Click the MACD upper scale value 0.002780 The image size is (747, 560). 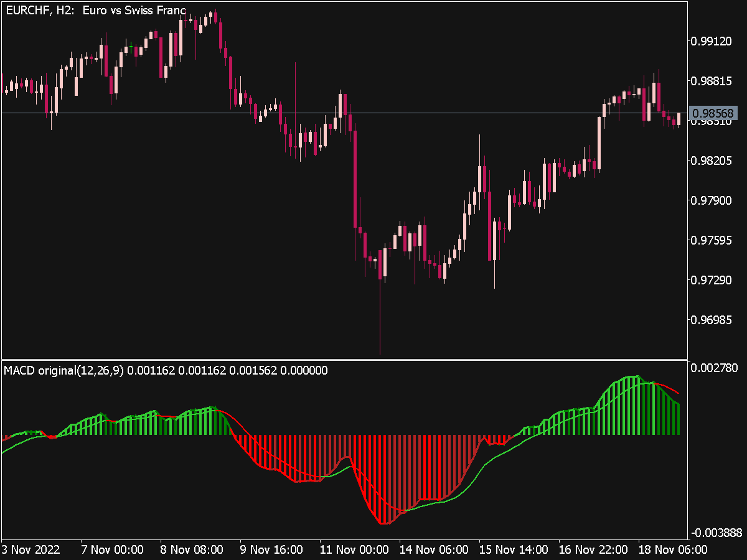pyautogui.click(x=713, y=367)
